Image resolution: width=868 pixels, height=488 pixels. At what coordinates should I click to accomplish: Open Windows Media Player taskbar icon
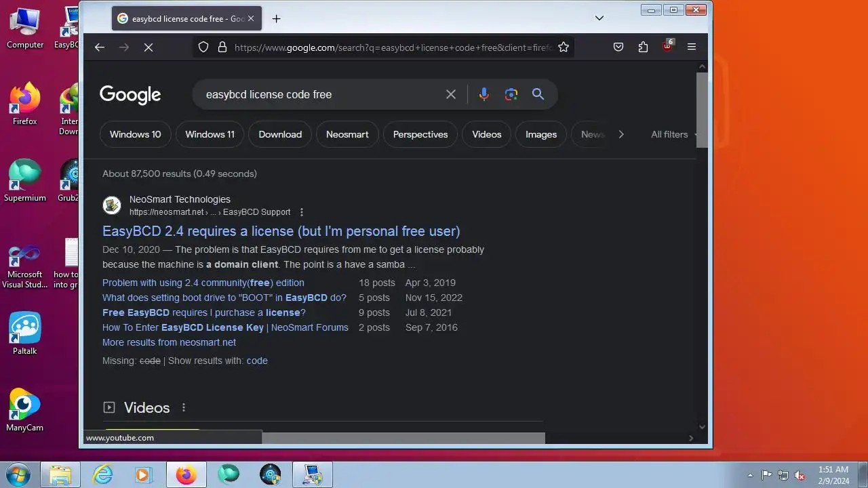click(x=144, y=474)
